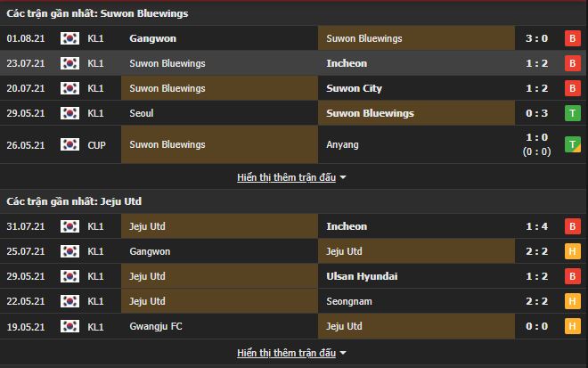588x368 pixels.
Task: Click the red B badge for Jeju Utd vs Incheon
Action: point(570,226)
